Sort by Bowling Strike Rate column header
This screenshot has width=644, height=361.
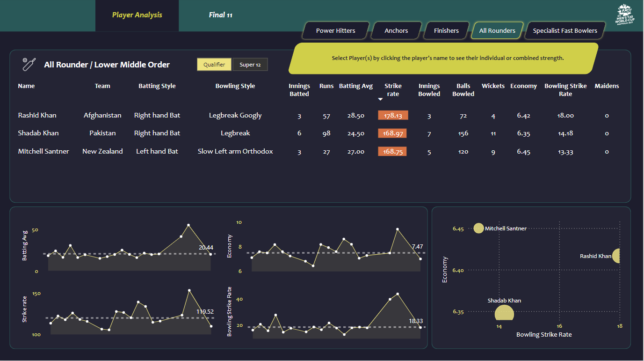click(565, 90)
